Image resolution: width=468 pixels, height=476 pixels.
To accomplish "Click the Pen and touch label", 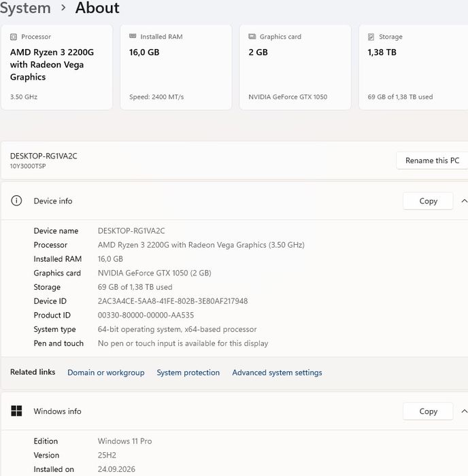I will (x=58, y=343).
